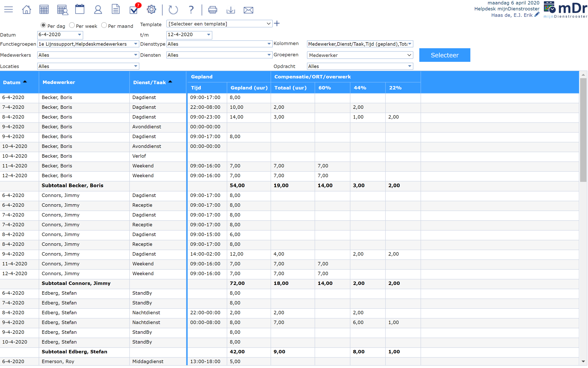Open the t/m end date picker arrow

(209, 35)
